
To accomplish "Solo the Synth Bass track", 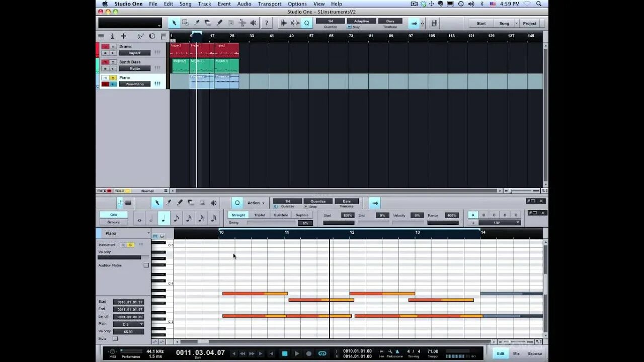I will click(x=113, y=62).
